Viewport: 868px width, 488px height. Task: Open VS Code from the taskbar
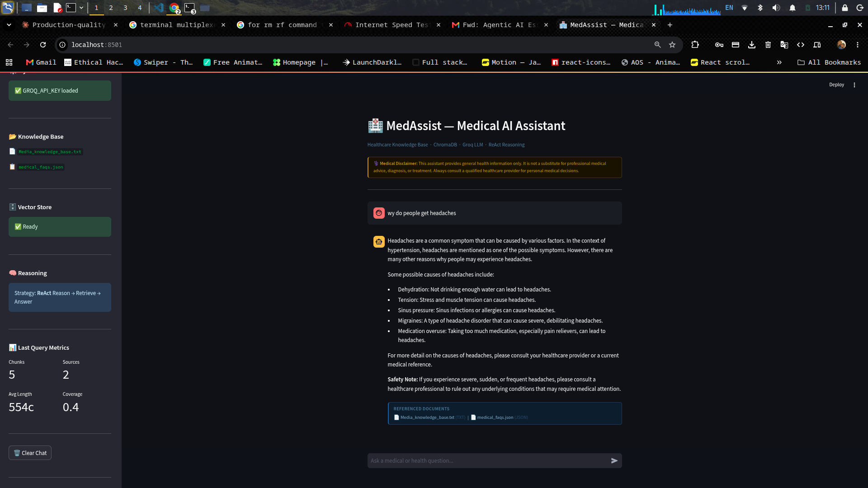158,8
